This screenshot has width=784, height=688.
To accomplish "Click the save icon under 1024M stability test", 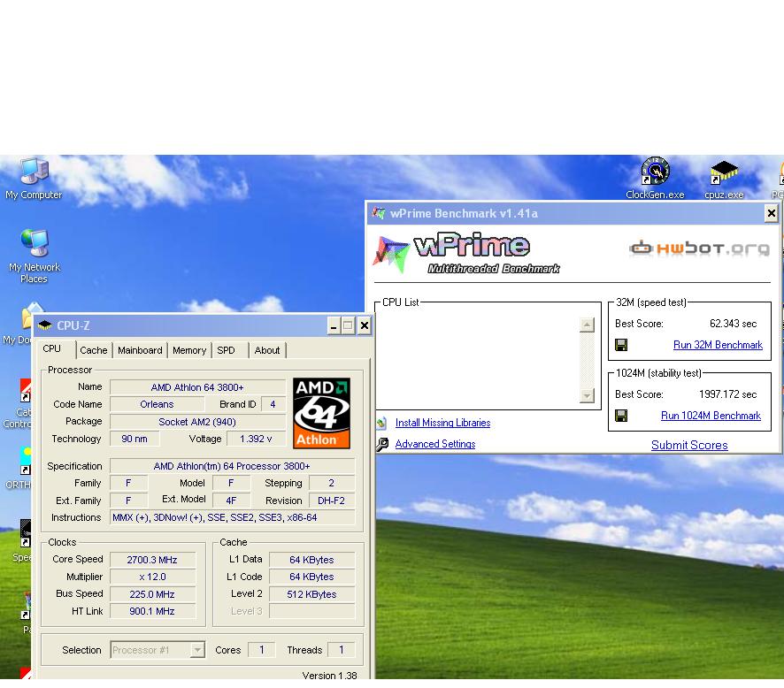I will click(x=621, y=416).
